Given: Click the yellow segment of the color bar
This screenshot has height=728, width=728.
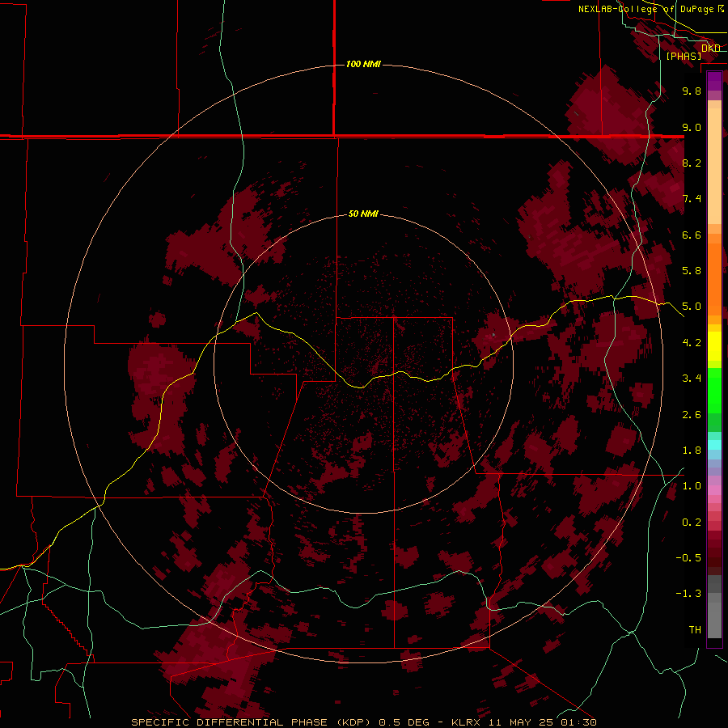Looking at the screenshot, I should [714, 347].
